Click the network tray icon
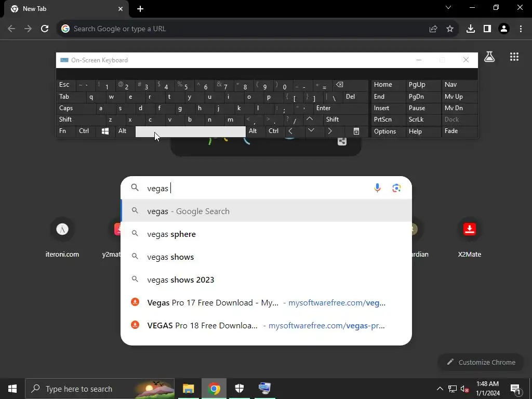 (x=453, y=389)
